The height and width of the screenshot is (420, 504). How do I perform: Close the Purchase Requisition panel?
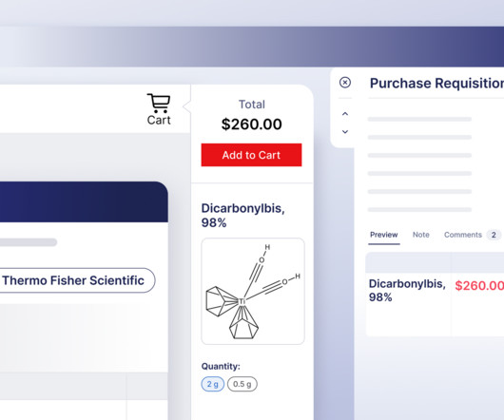coord(345,83)
